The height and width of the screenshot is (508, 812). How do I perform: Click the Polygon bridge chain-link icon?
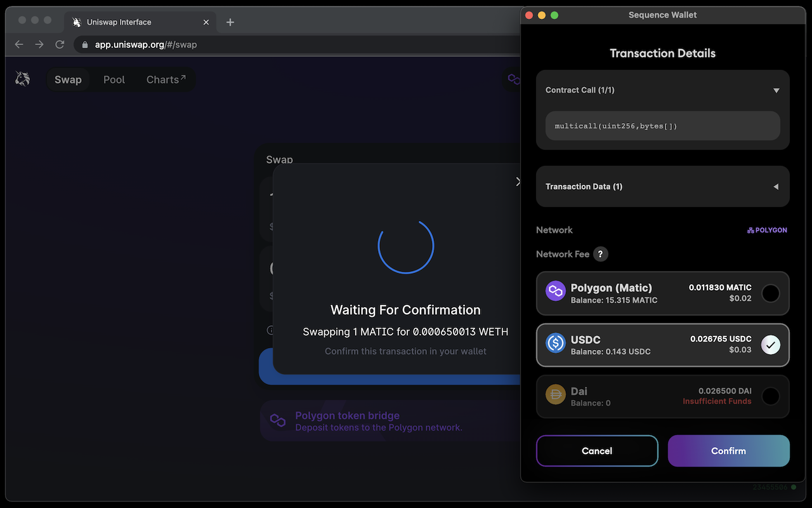click(278, 420)
